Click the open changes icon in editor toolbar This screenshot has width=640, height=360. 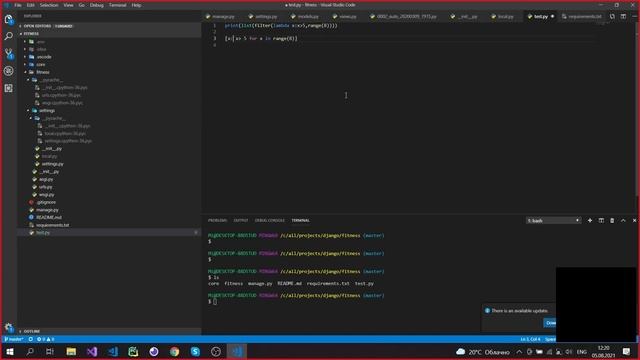click(612, 16)
